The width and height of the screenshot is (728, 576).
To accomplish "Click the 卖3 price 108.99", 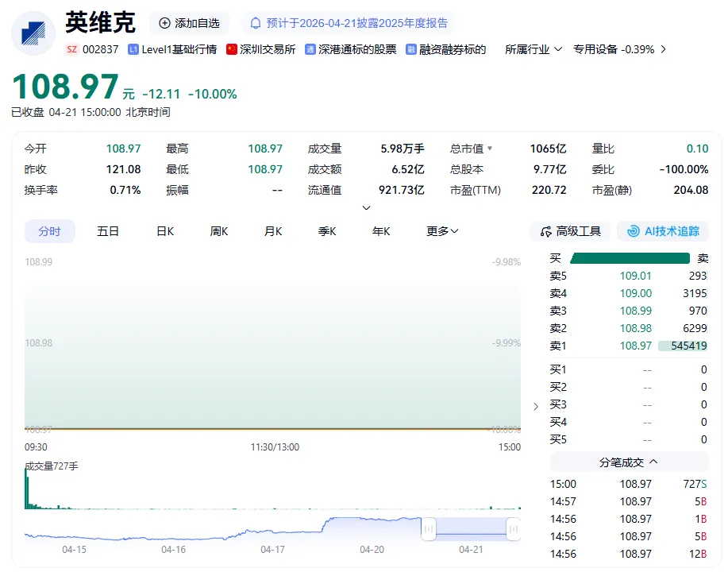I will pos(636,311).
